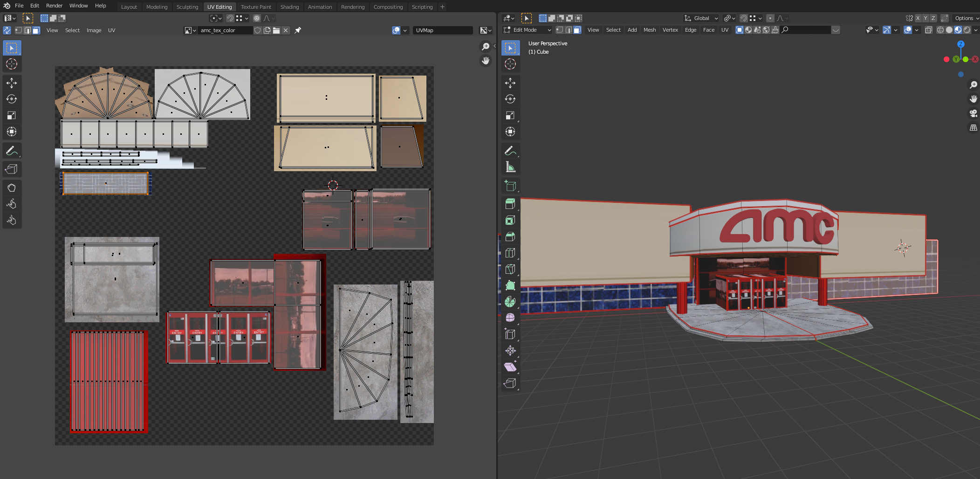Open the UVMap selector dropdown
Image resolution: width=980 pixels, height=479 pixels.
[x=442, y=30]
